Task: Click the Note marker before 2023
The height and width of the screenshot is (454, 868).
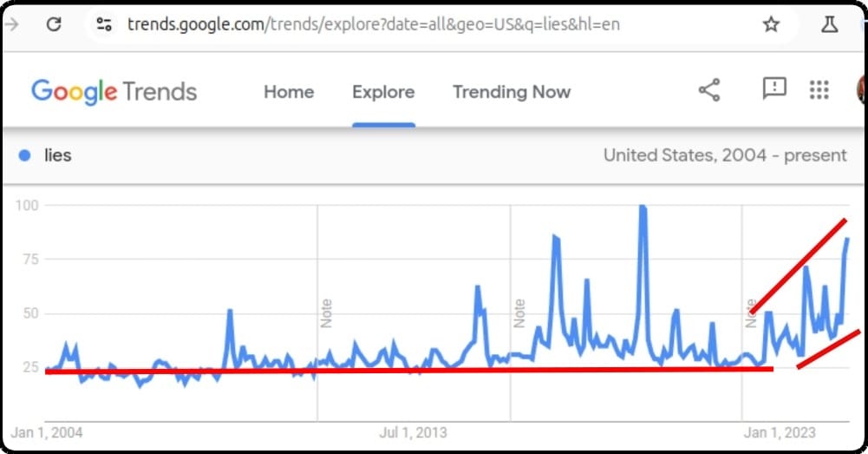Action: (x=751, y=313)
